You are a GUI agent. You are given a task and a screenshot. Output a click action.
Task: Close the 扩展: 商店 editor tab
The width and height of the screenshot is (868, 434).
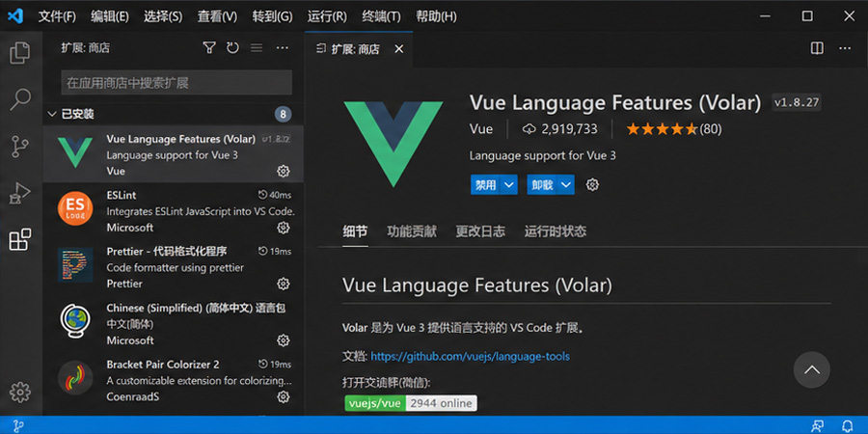coord(398,49)
